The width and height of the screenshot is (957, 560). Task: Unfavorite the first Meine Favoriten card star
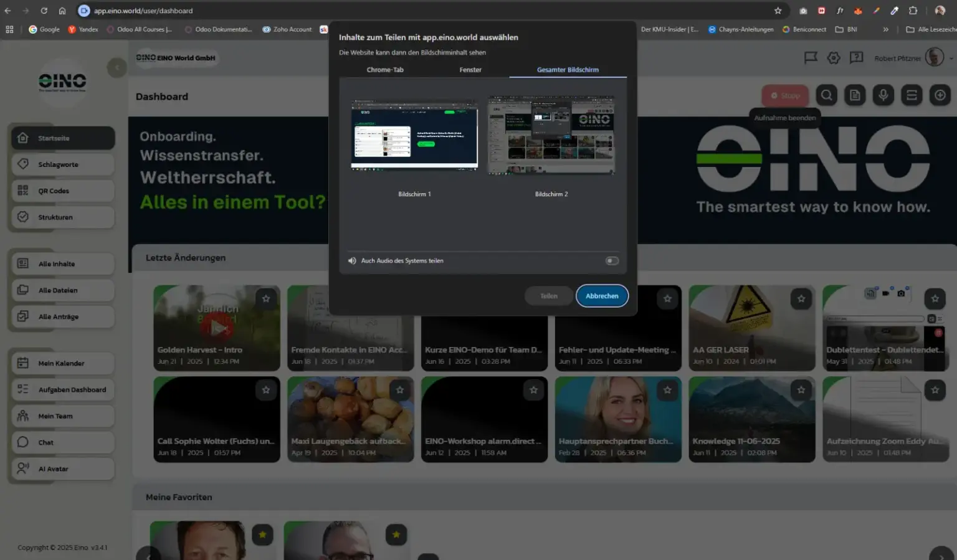click(262, 534)
